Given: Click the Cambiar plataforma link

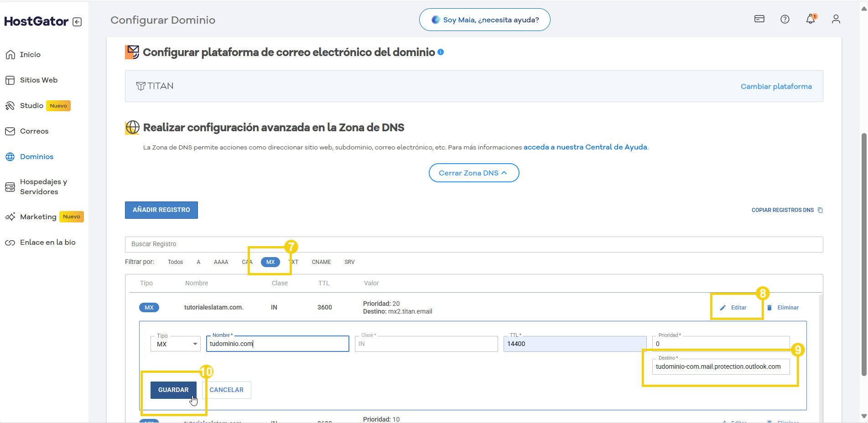Looking at the screenshot, I should coord(776,87).
